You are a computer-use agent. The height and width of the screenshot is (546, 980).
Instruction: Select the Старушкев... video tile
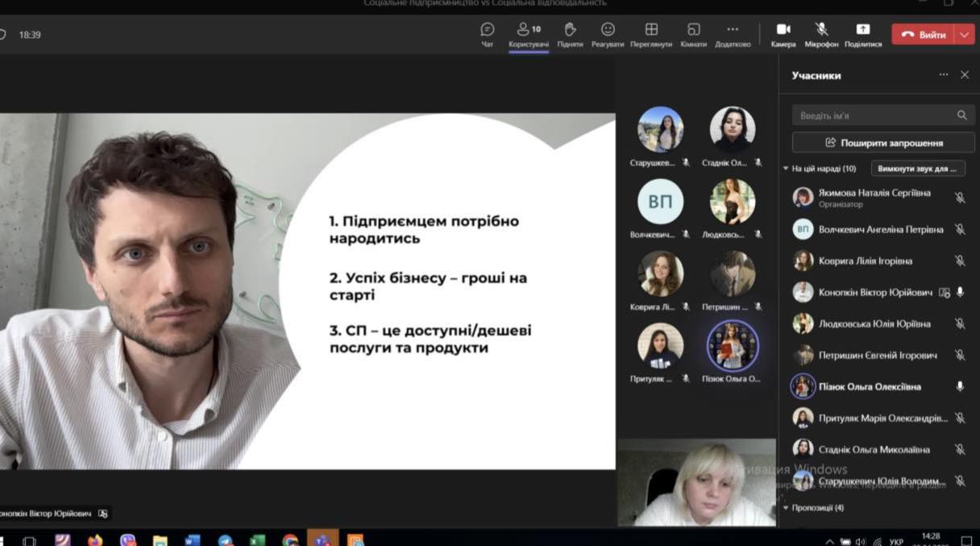coord(660,136)
